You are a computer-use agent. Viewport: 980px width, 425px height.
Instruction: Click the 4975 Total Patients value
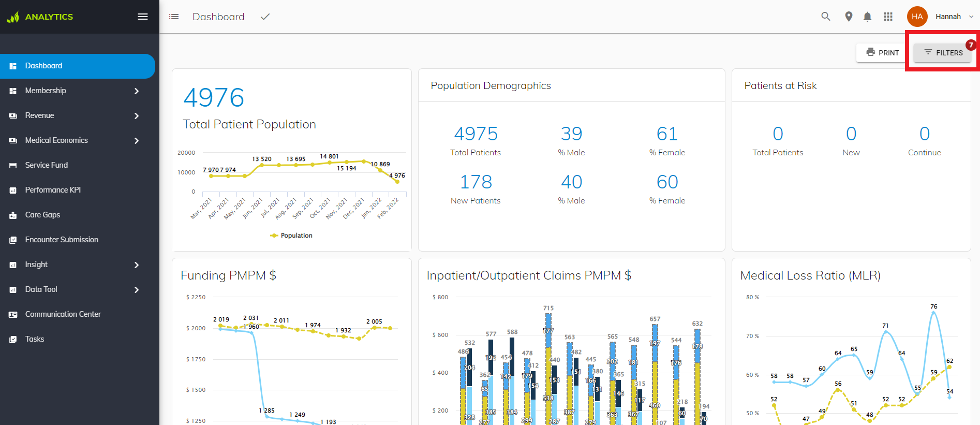tap(476, 134)
